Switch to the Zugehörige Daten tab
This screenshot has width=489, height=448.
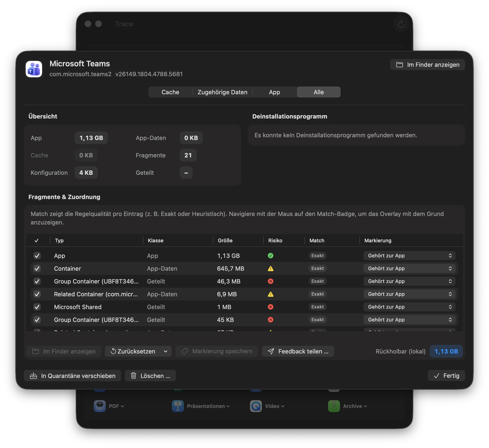coord(223,92)
